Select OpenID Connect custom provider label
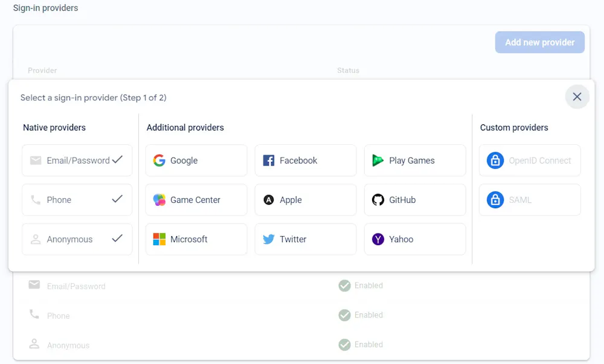This screenshot has width=604, height=364. 539,161
